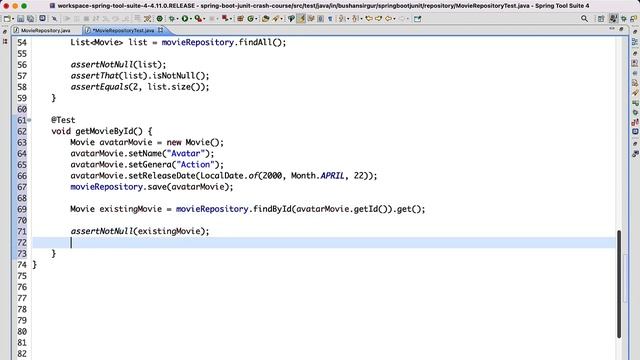
Task: Click the Search magnifier icon
Action: click(x=584, y=19)
